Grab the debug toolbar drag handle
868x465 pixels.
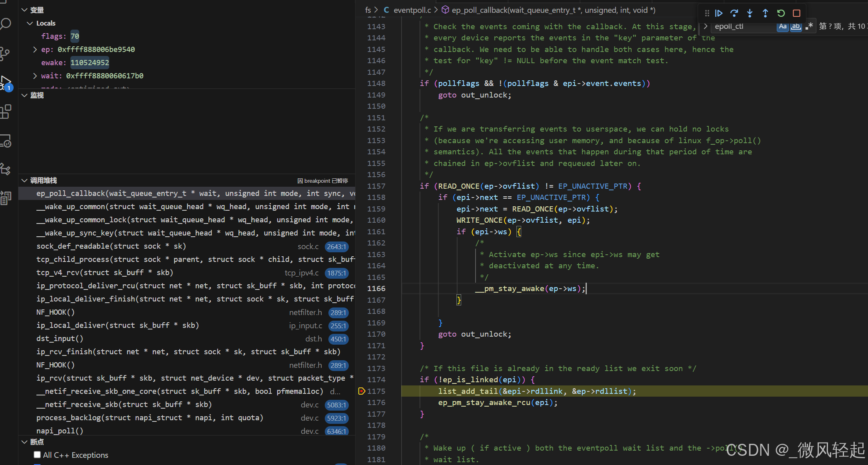(x=707, y=13)
